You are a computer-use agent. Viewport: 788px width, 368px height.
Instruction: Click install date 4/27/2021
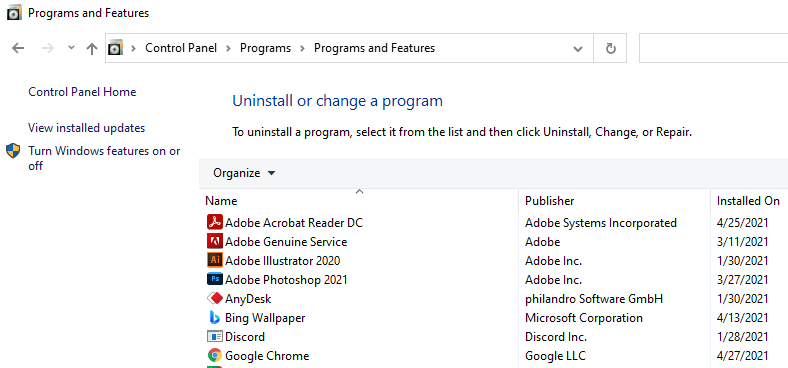743,355
